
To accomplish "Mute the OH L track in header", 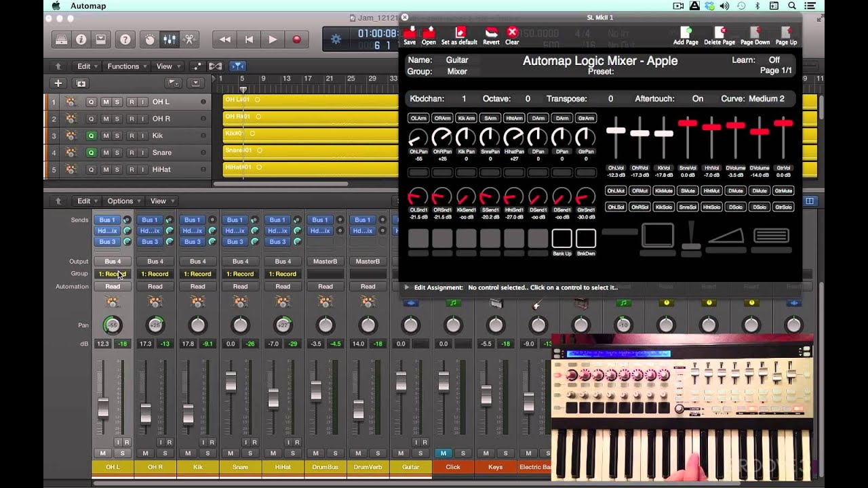I will point(105,102).
